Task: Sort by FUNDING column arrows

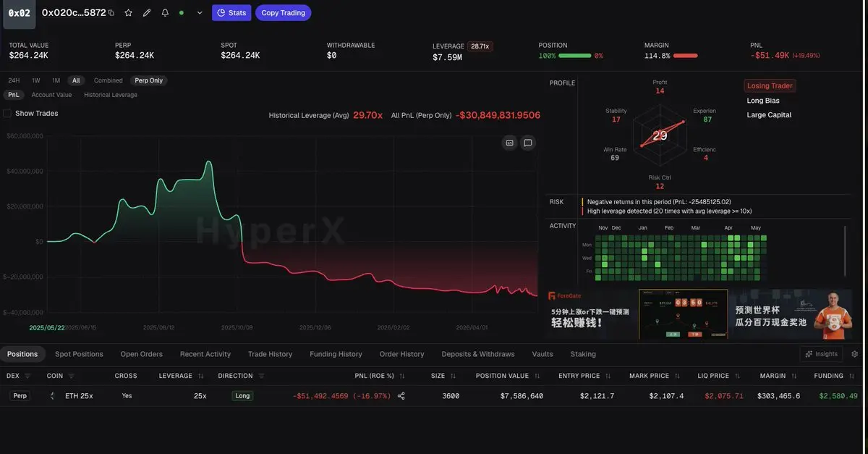Action: (851, 376)
